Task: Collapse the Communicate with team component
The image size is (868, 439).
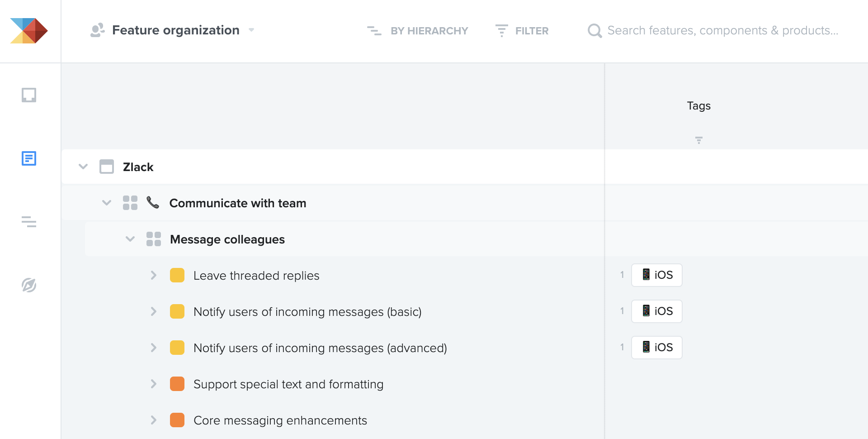Action: [x=107, y=203]
